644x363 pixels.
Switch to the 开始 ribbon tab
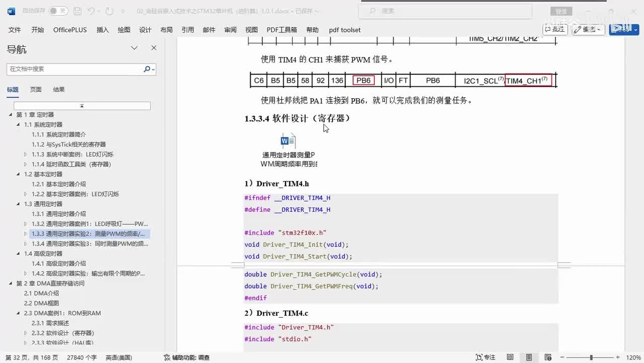pos(38,30)
